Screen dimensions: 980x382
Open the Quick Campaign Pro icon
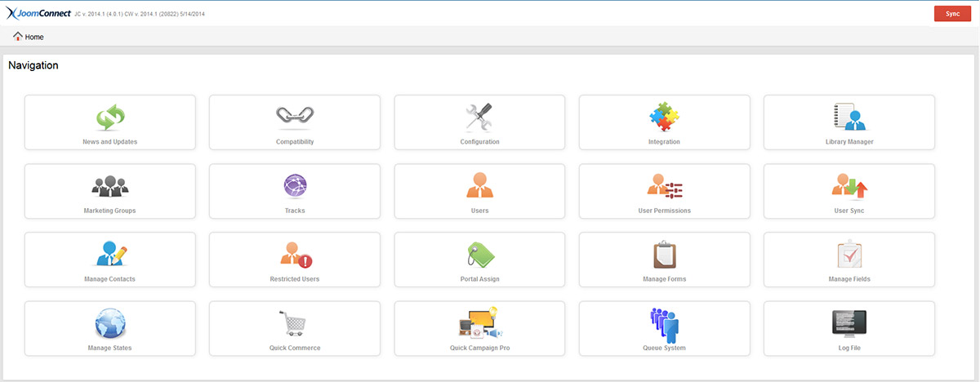[x=479, y=324]
